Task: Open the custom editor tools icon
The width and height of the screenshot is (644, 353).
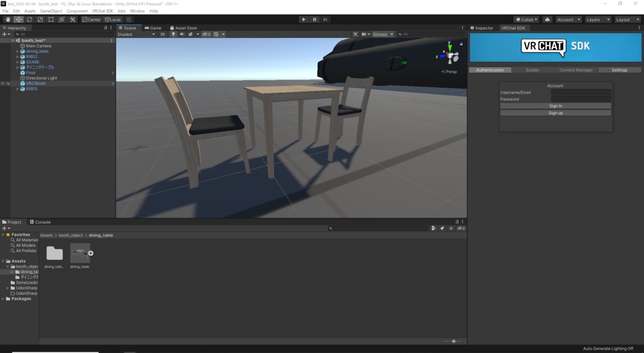Action: point(72,19)
